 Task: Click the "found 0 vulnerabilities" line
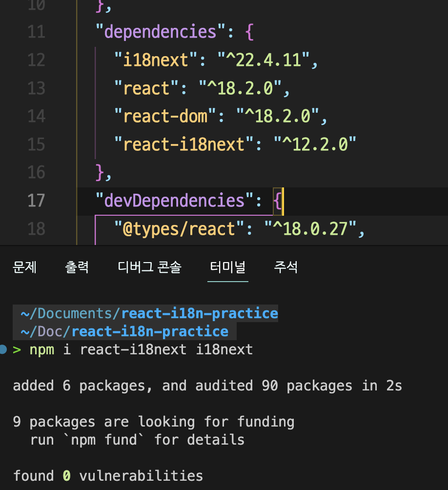click(108, 476)
